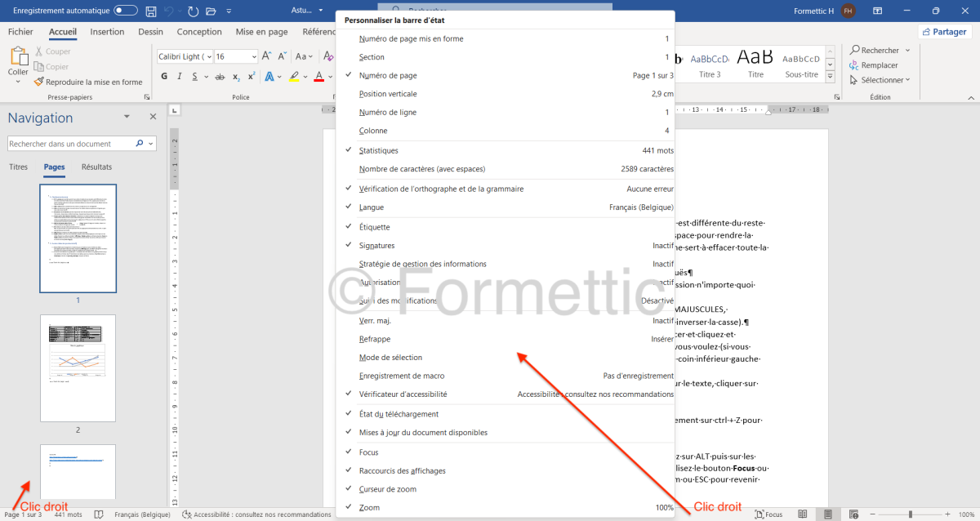Apply italic formatting

[180, 77]
